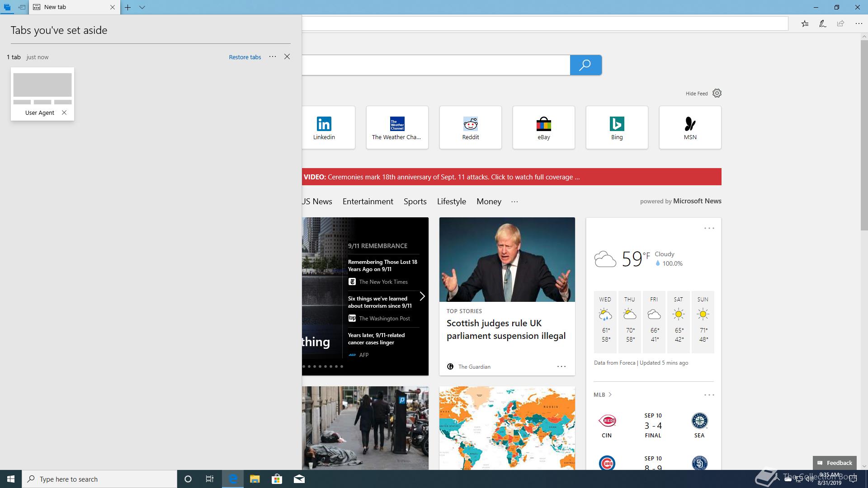
Task: Open street scene article thumbnail
Action: point(365,428)
